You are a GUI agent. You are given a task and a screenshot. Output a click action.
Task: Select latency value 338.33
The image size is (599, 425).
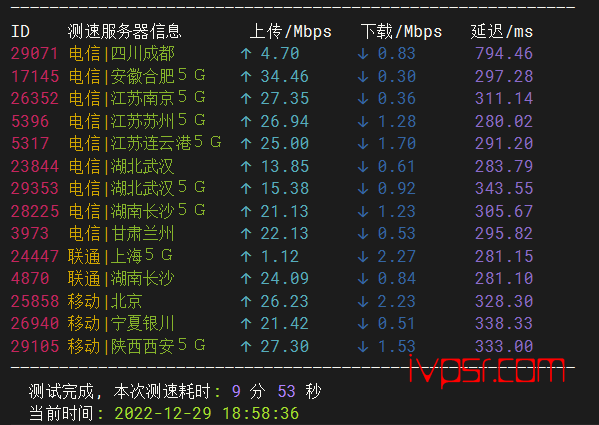click(504, 324)
